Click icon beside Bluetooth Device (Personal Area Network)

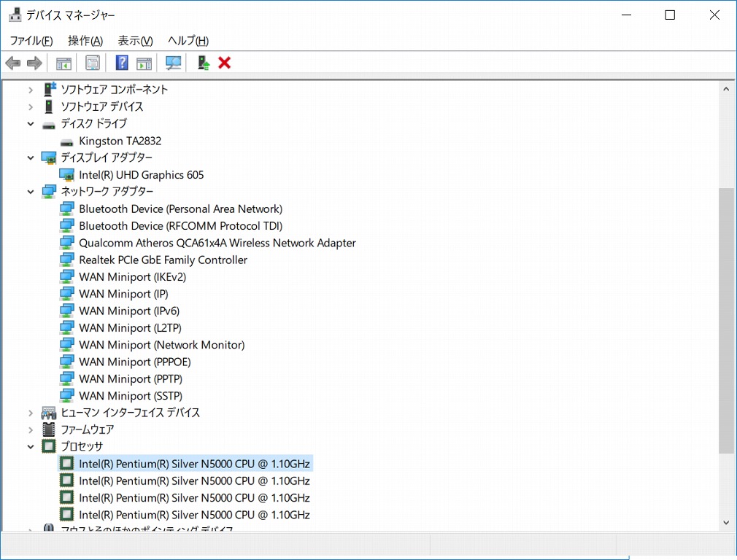coord(66,209)
